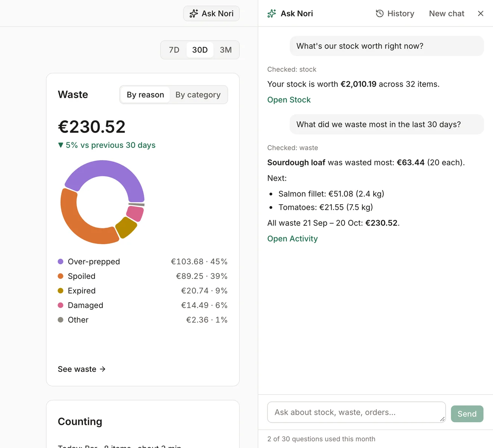Click the input field resize handle
This screenshot has height=448, width=493.
point(442,419)
